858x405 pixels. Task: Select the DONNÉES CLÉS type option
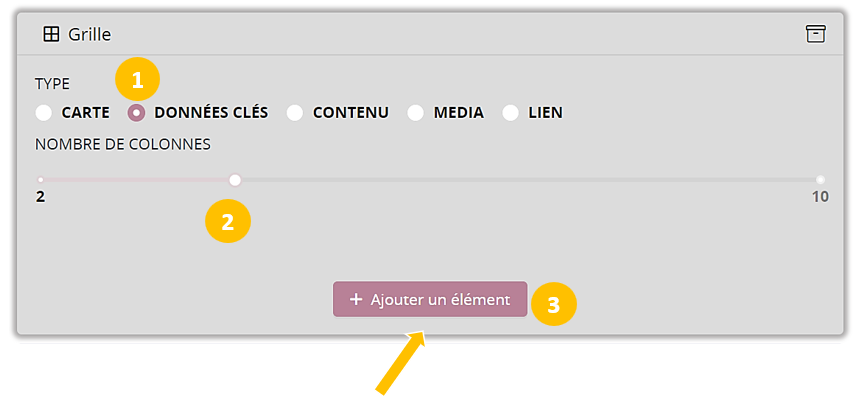pos(137,113)
